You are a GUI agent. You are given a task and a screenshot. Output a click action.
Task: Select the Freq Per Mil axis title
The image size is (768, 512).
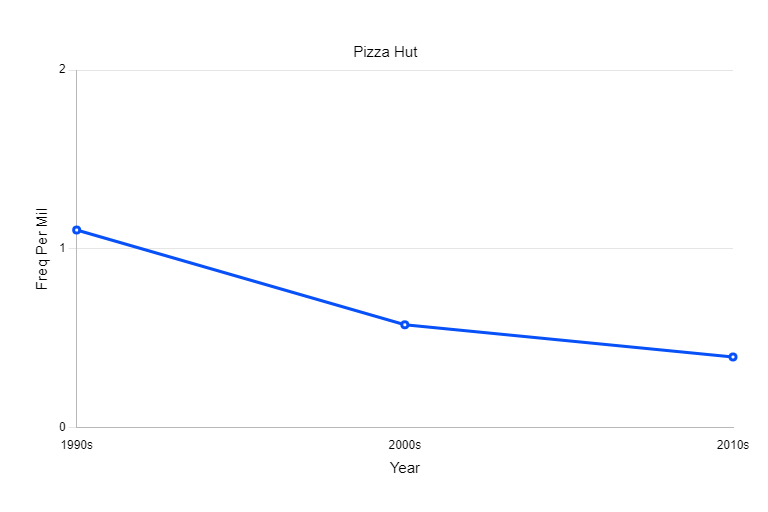[x=42, y=249]
